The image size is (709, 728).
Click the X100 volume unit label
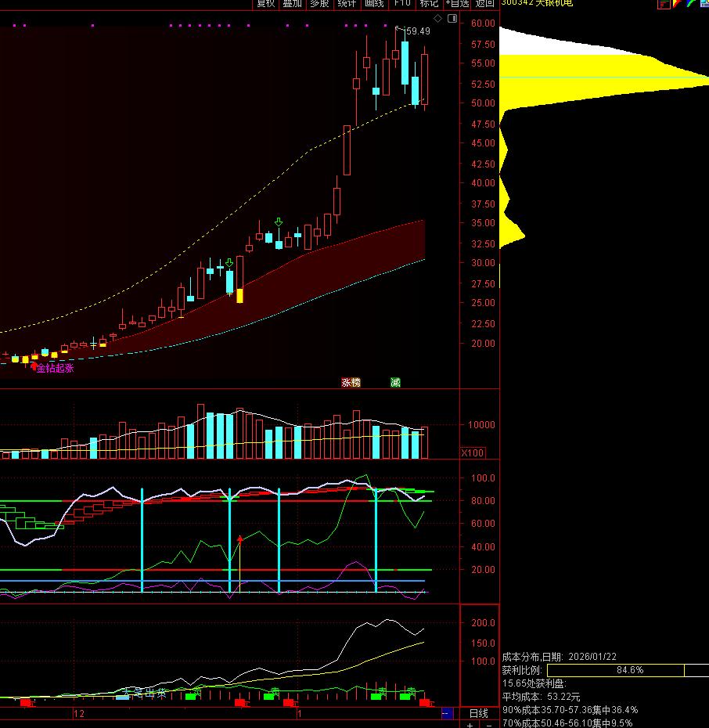tap(473, 452)
